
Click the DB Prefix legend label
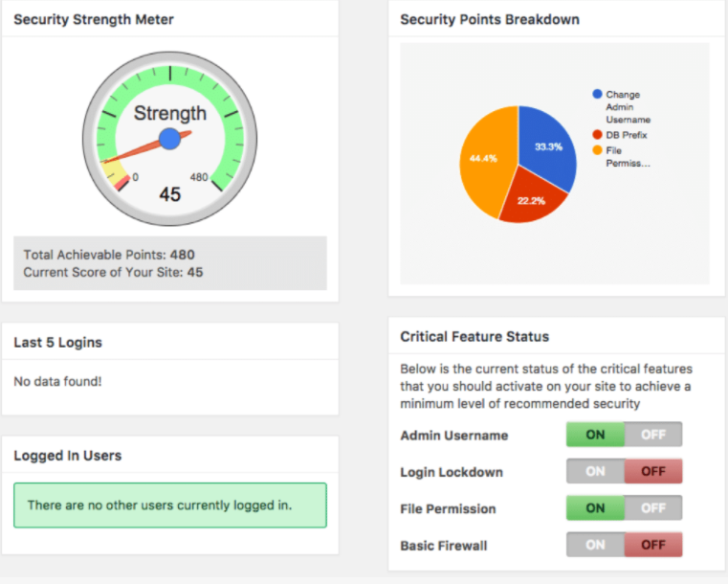(628, 134)
